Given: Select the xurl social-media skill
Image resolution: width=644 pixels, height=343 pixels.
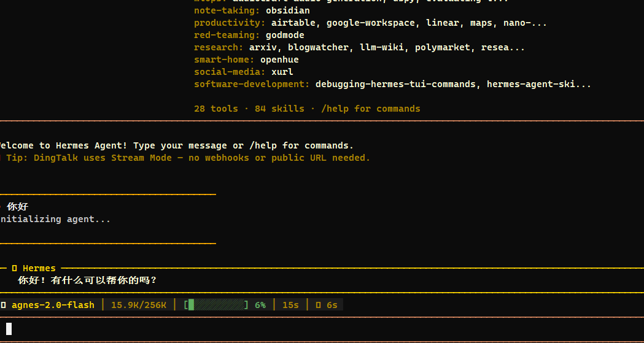Looking at the screenshot, I should click(282, 72).
